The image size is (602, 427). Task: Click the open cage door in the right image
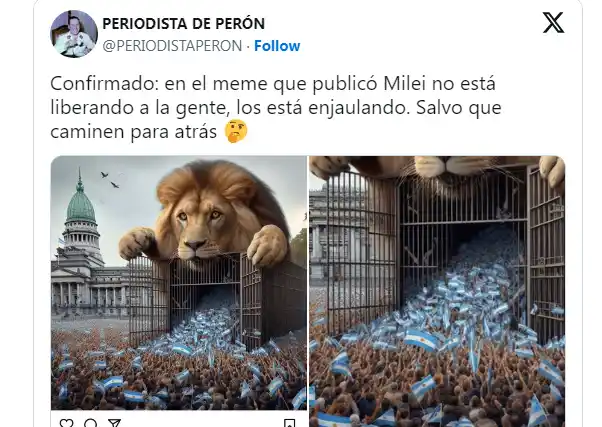546,254
